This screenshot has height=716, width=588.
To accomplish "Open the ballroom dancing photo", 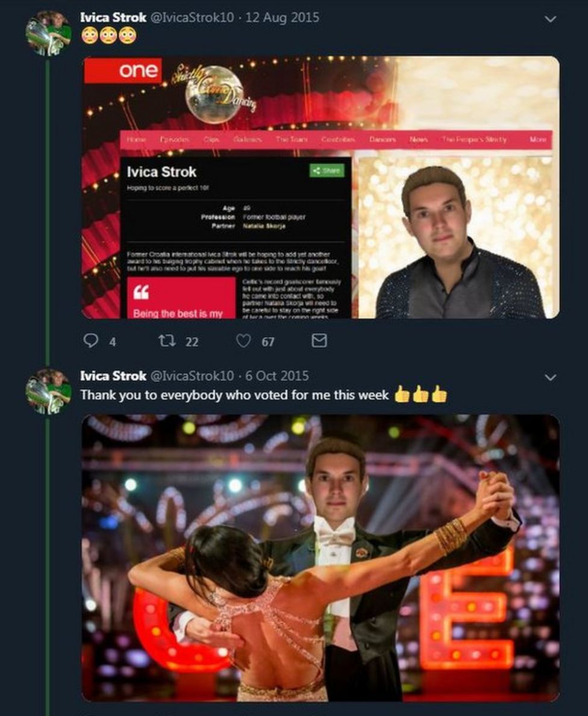I will click(x=320, y=557).
